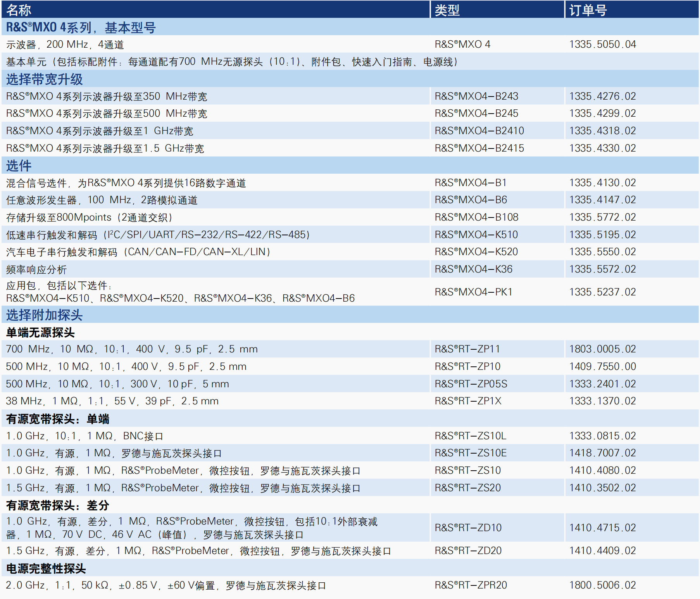Select the R&S RT-ZD10 probe type
The height and width of the screenshot is (599, 700).
click(468, 528)
